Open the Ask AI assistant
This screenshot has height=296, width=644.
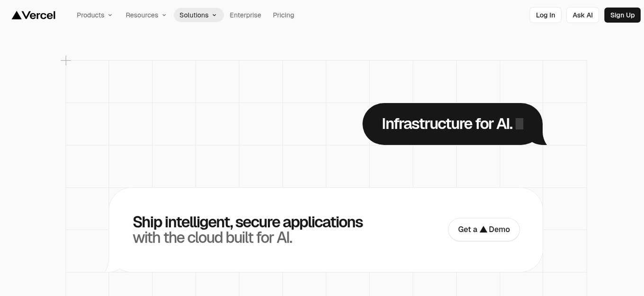click(x=582, y=15)
